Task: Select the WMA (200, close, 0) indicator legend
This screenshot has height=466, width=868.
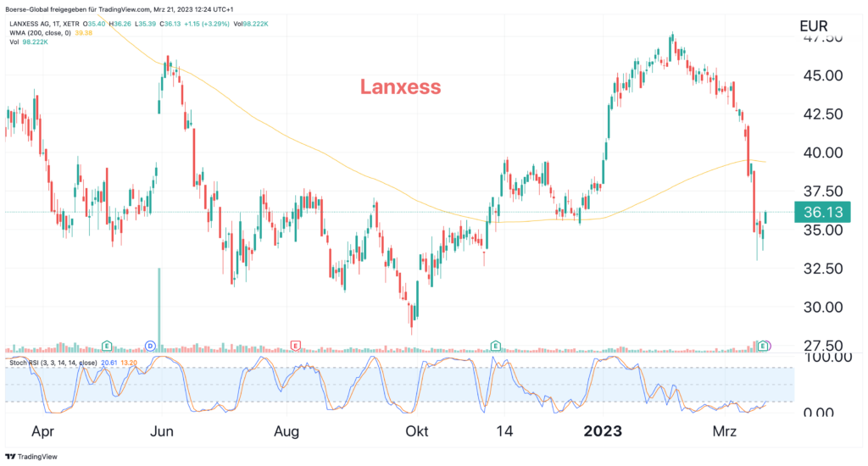Action: (41, 33)
